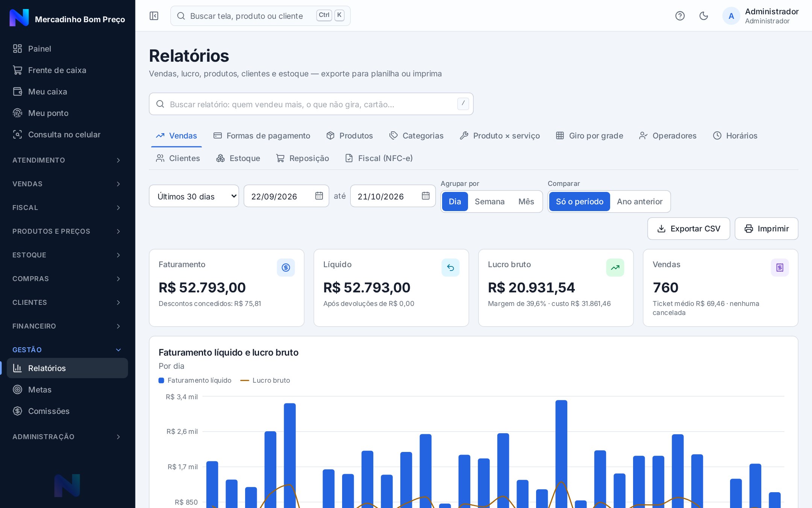Go to Frente de caixa
This screenshot has height=508, width=812.
pos(67,70)
